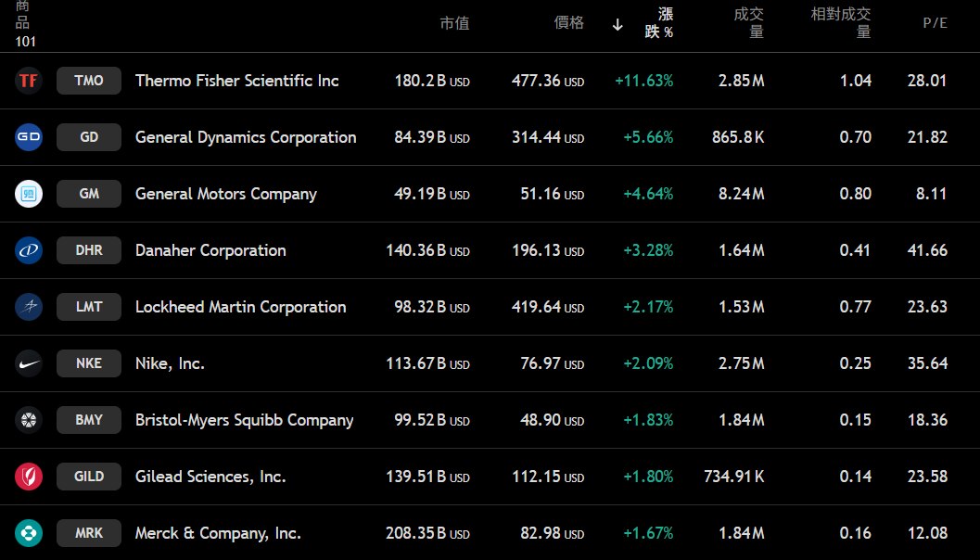Open the GILD ticker symbol button
The height and width of the screenshot is (560, 980).
89,477
